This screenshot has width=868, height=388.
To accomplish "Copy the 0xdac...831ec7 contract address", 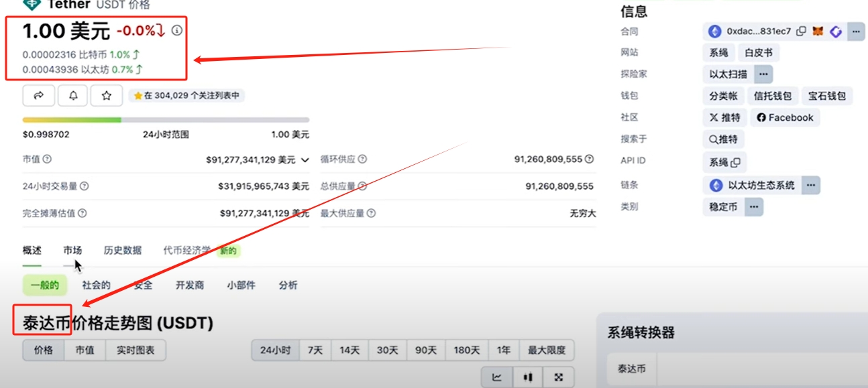I will tap(801, 31).
